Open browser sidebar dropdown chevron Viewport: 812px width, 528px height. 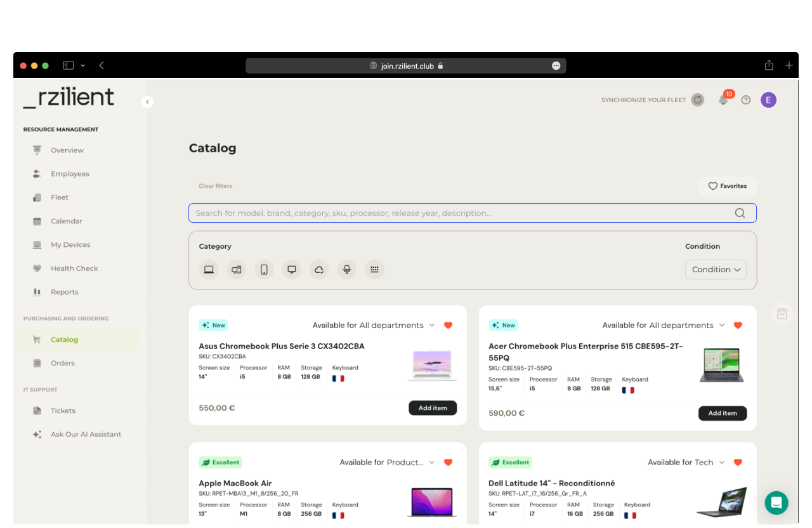82,65
